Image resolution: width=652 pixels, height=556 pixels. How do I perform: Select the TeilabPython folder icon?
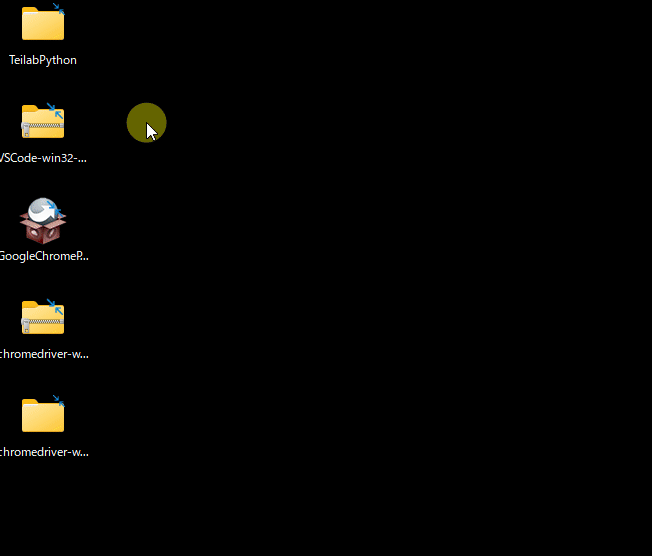[x=43, y=23]
